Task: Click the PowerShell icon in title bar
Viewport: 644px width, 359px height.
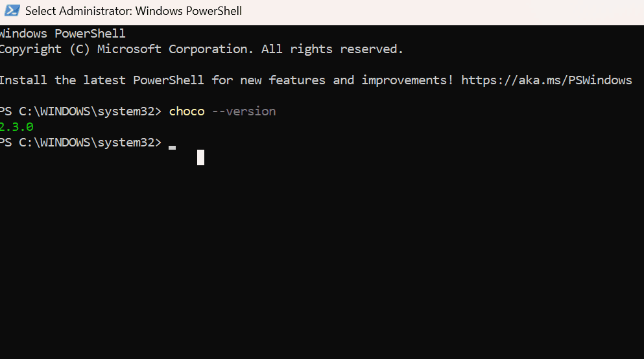Action: pyautogui.click(x=12, y=11)
